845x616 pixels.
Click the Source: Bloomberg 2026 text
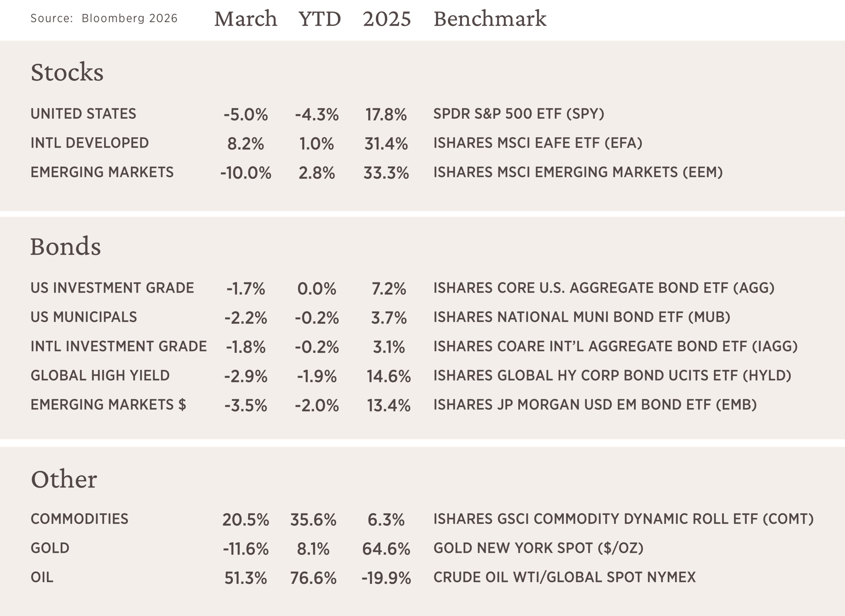(104, 18)
